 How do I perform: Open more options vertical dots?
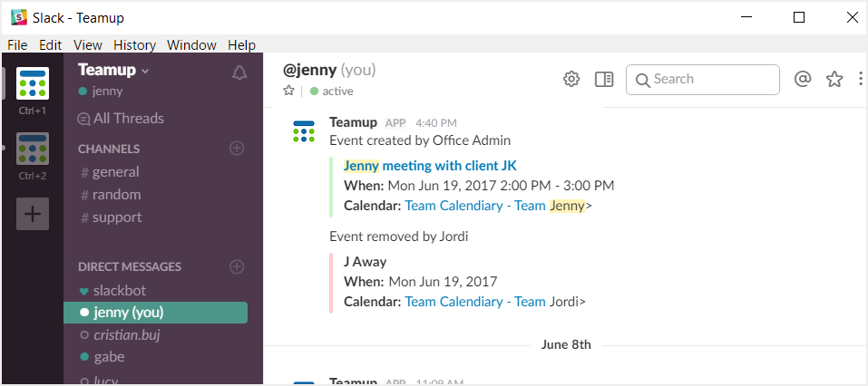pos(860,79)
